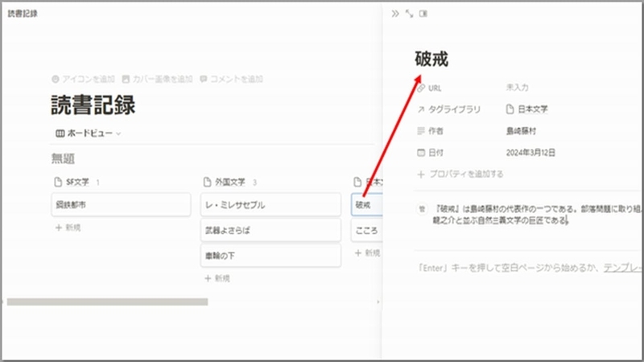Click the 日付 calendar icon
The height and width of the screenshot is (362, 644).
point(421,153)
